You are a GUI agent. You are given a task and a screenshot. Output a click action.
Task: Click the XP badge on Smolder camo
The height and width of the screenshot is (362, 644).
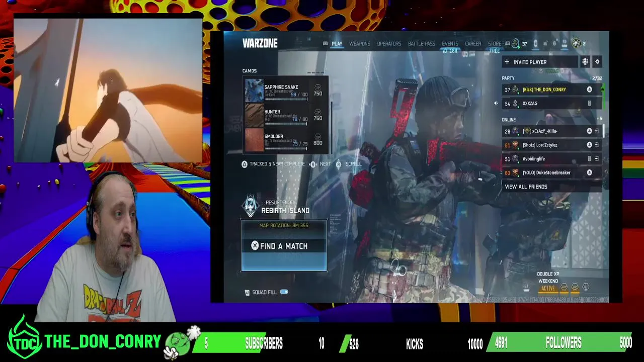click(x=317, y=137)
